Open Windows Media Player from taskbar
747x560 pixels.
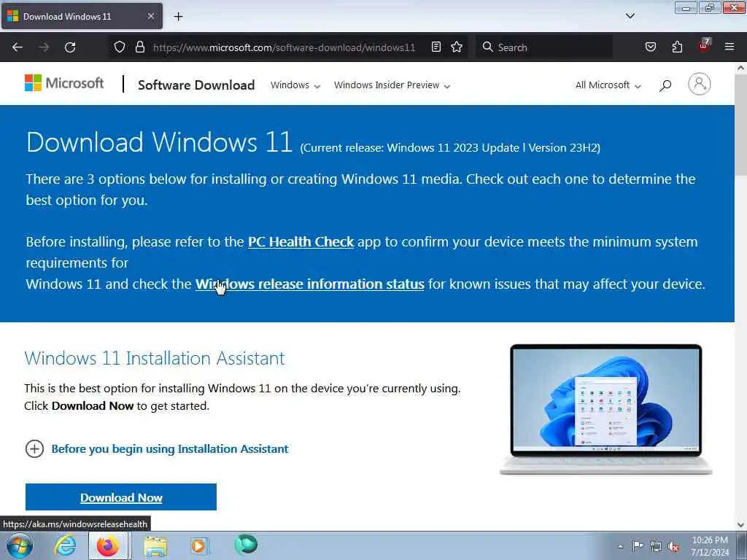[199, 545]
